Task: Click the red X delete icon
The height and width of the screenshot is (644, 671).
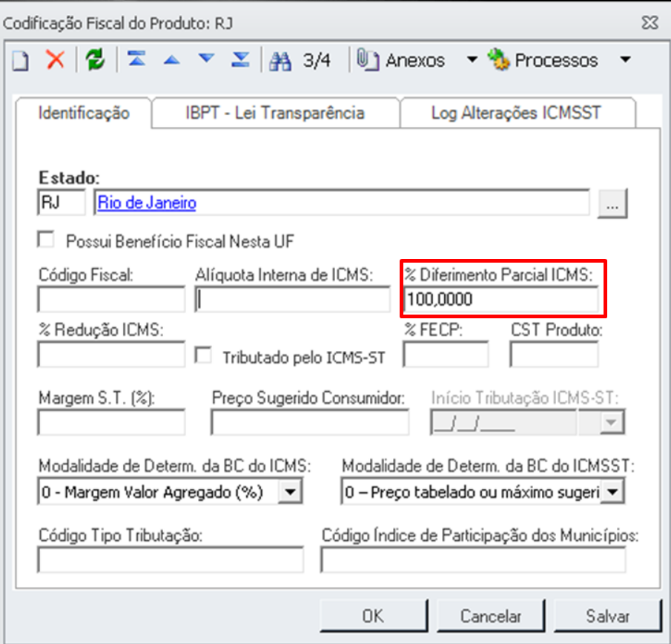Action: 55,59
